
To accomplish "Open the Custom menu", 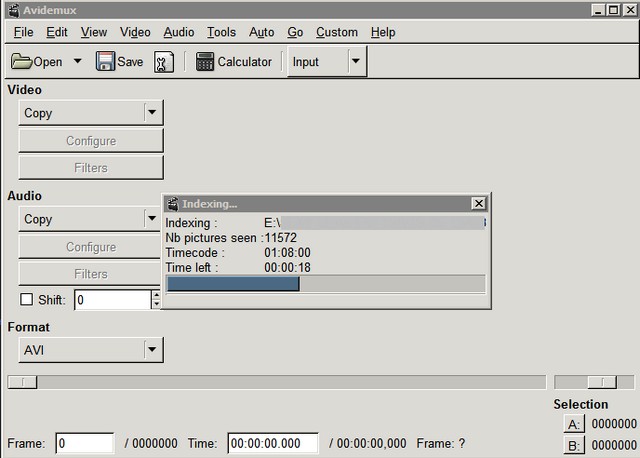I will pos(337,32).
